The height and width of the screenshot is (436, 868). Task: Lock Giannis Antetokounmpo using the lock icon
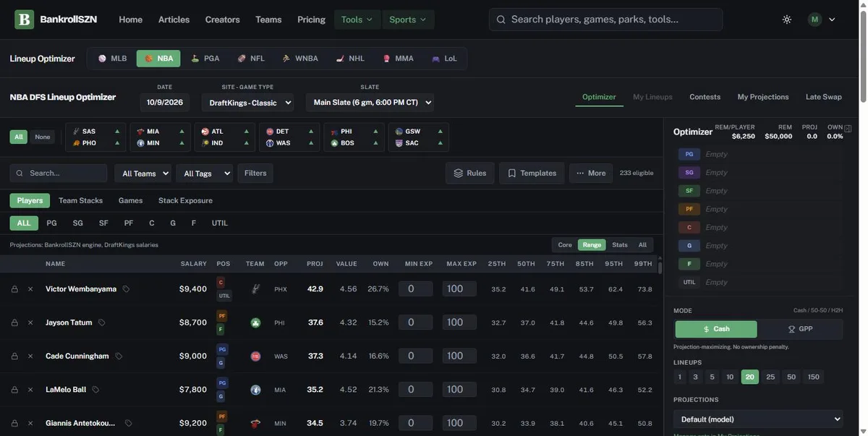(x=14, y=423)
